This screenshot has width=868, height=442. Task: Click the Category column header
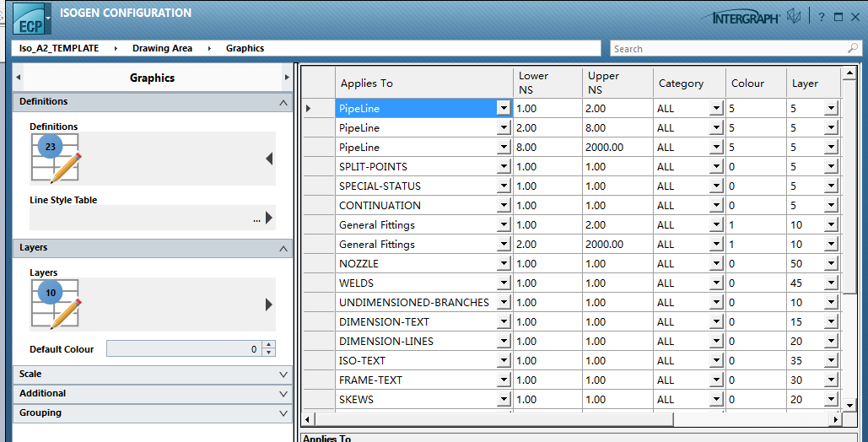click(689, 83)
